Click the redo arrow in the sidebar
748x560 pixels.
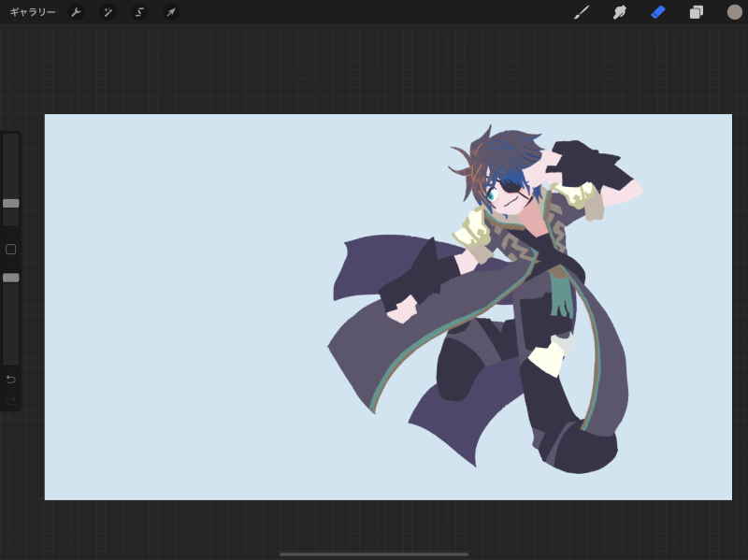(11, 401)
